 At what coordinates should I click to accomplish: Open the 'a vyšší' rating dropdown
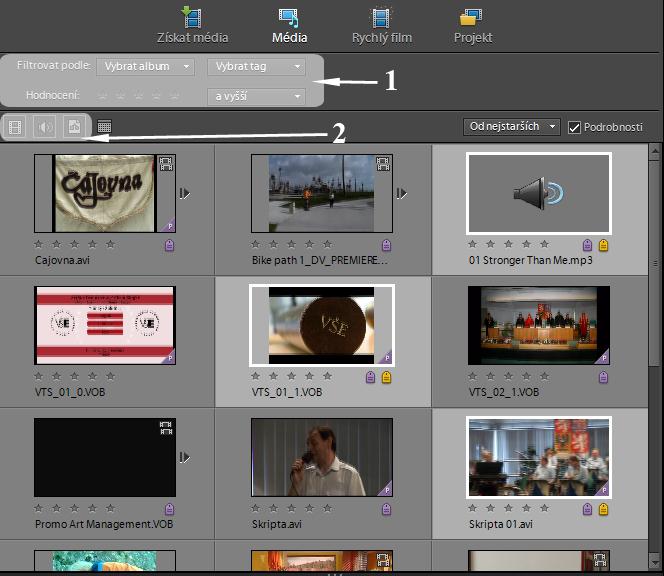(256, 97)
